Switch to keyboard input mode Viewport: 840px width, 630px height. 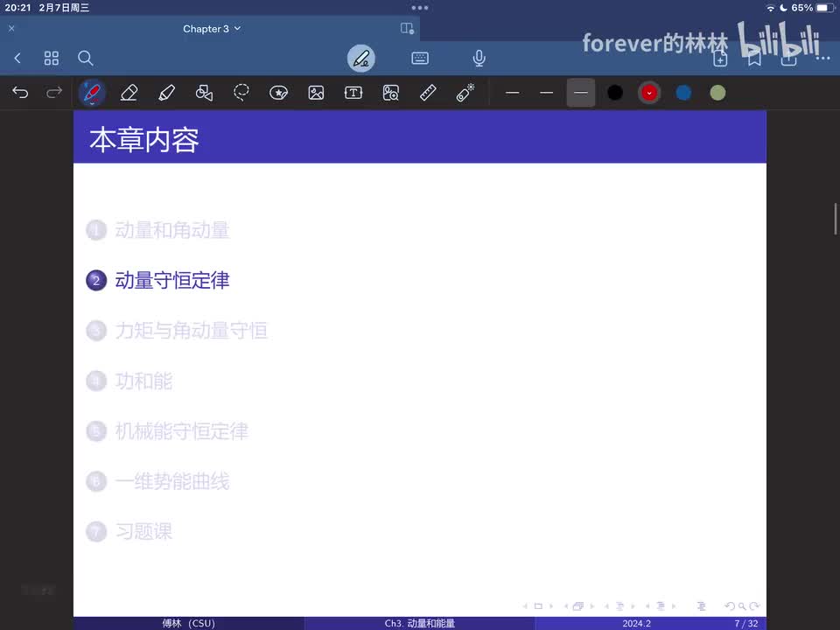pyautogui.click(x=420, y=58)
